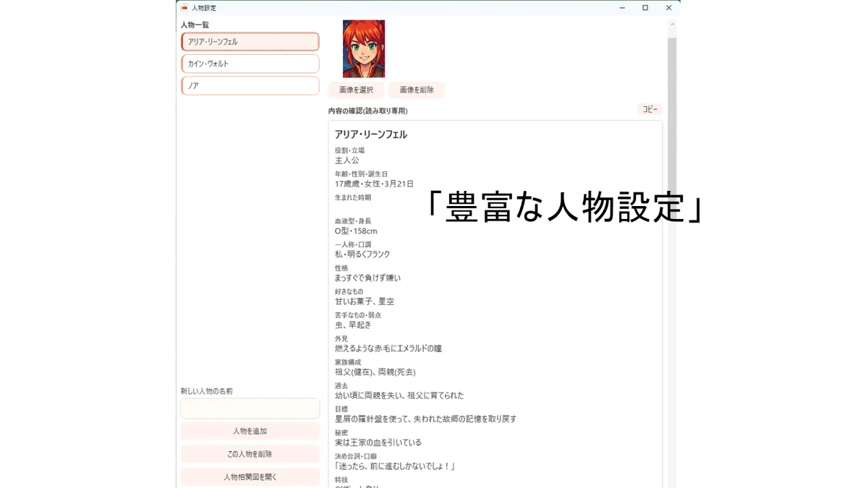Focus the 新しい人物の名前 input field

(x=250, y=408)
